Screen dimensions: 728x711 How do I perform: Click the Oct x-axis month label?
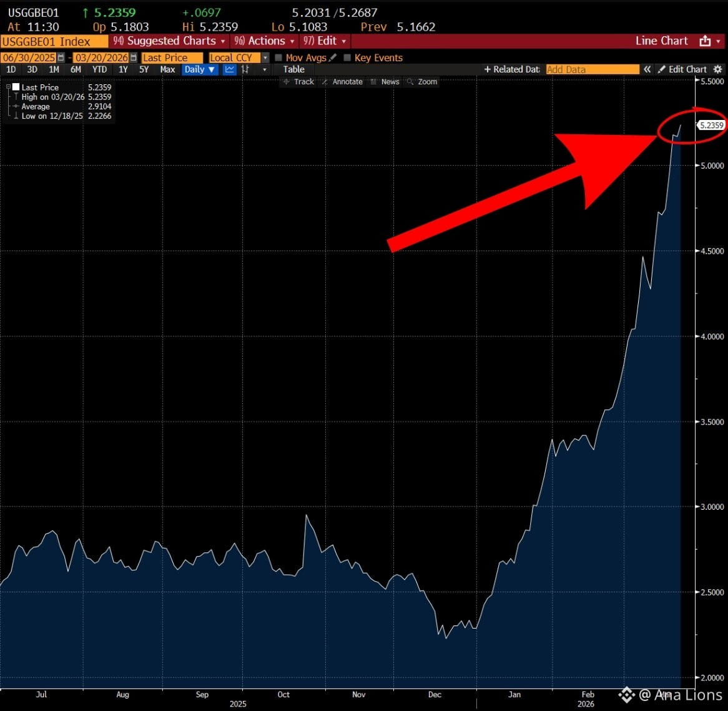(283, 694)
